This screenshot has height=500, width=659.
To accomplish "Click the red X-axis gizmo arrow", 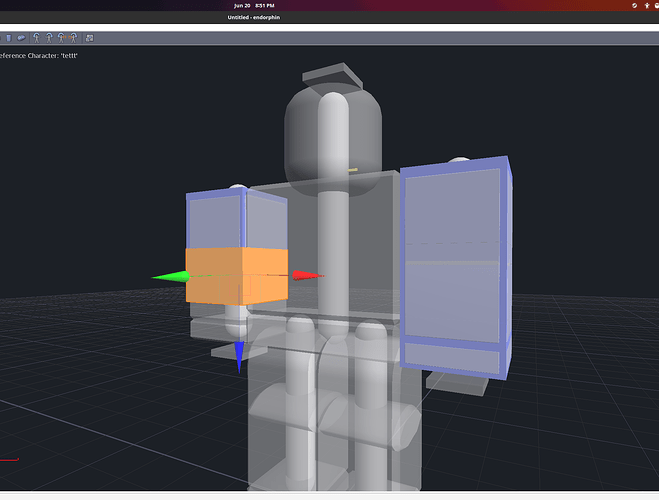I will click(308, 276).
